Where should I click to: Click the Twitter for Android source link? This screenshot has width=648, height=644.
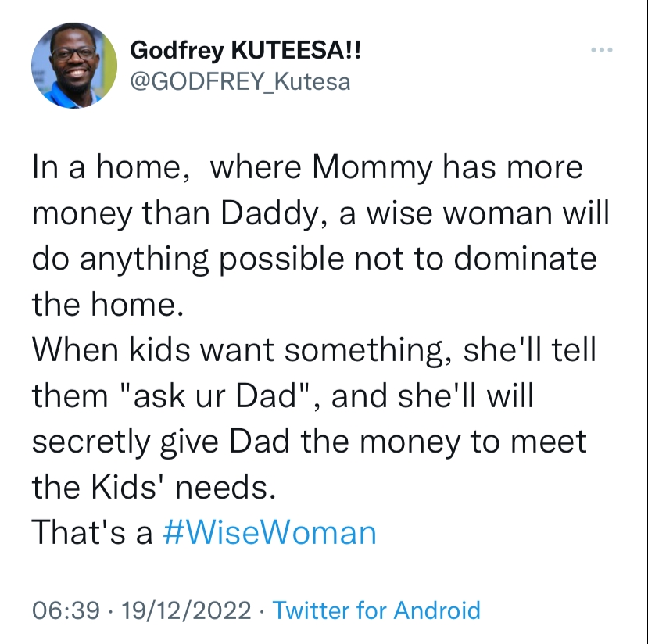(377, 610)
